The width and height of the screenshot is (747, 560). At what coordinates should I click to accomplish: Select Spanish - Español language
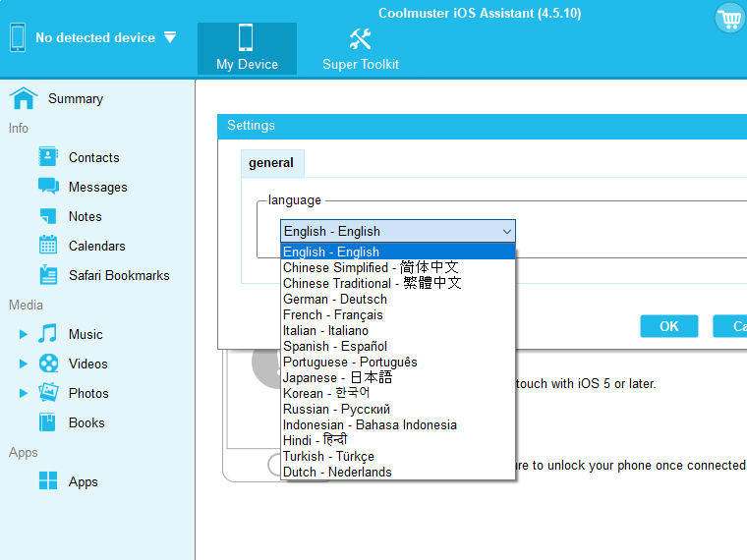click(398, 346)
